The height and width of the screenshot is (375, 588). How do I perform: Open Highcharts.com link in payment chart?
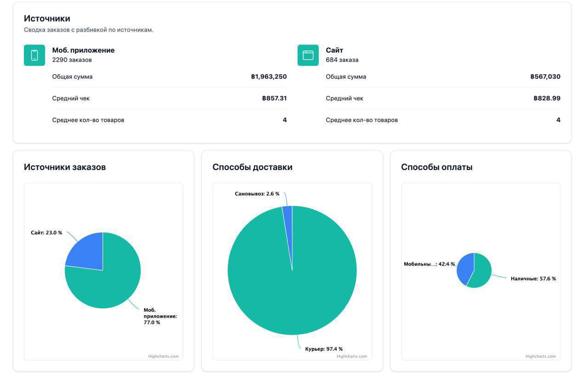541,356
